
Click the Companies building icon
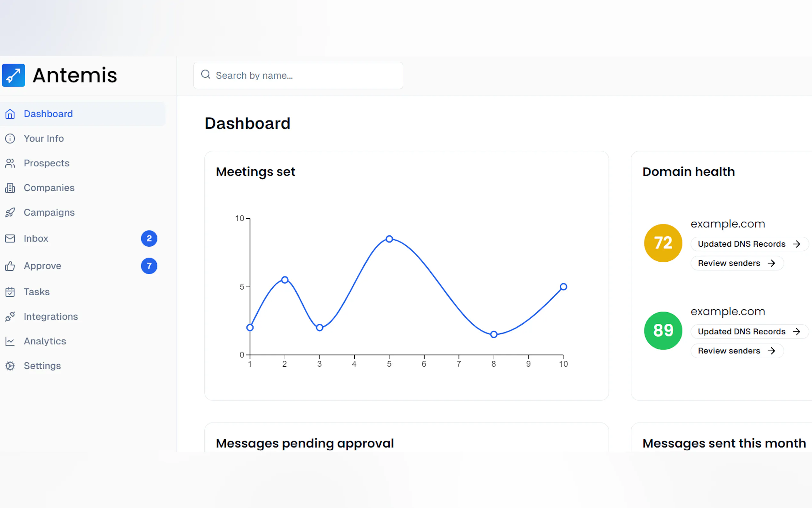pos(10,188)
